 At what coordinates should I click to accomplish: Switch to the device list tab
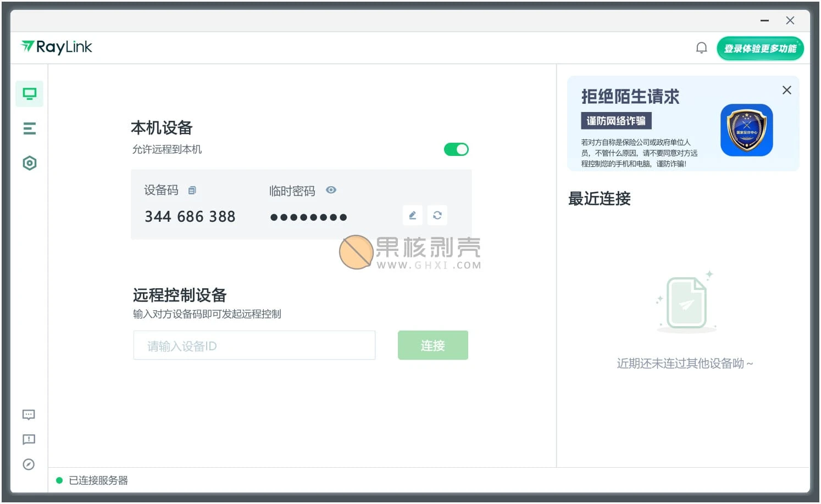pos(29,128)
